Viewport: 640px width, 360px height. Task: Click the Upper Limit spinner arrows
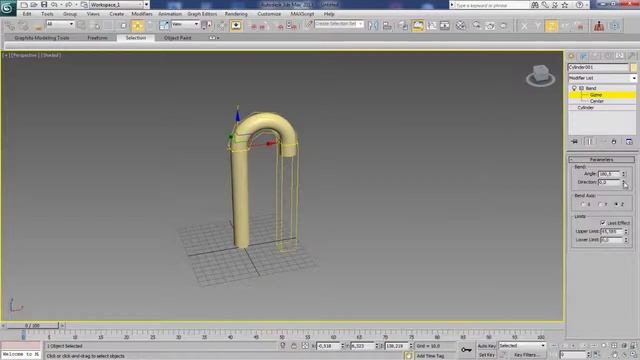click(x=626, y=231)
